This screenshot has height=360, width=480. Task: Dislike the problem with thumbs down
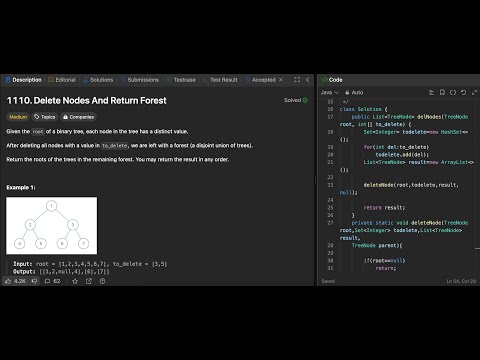34,281
